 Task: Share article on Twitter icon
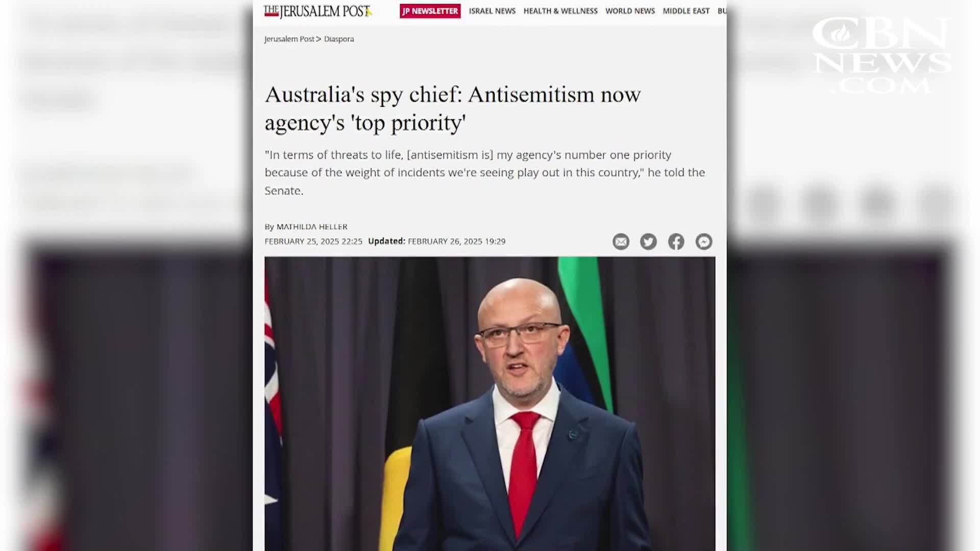(648, 241)
